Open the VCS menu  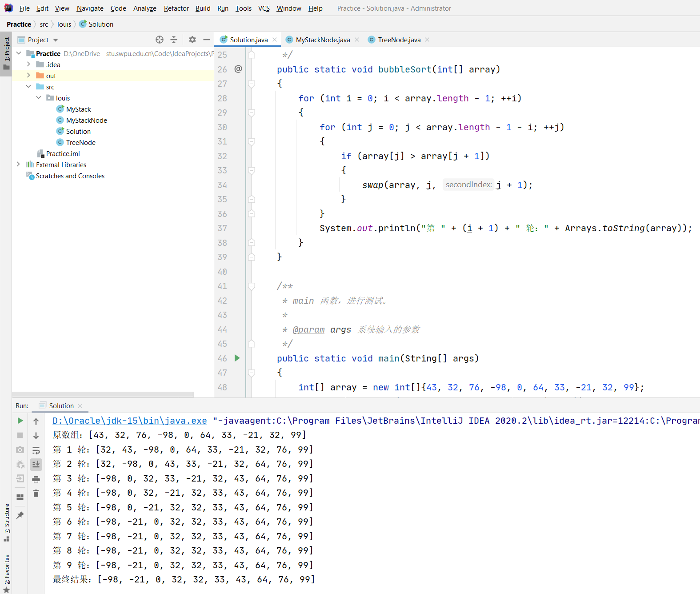(x=264, y=8)
